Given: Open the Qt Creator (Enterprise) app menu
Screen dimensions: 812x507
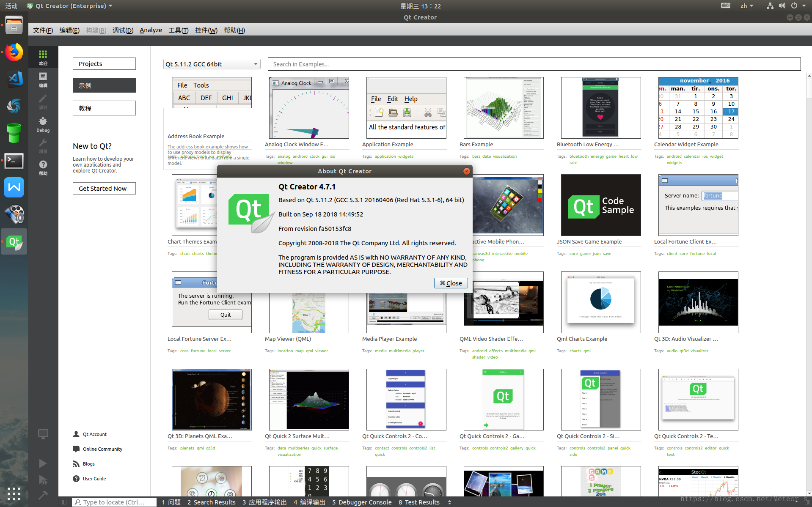Looking at the screenshot, I should 70,6.
